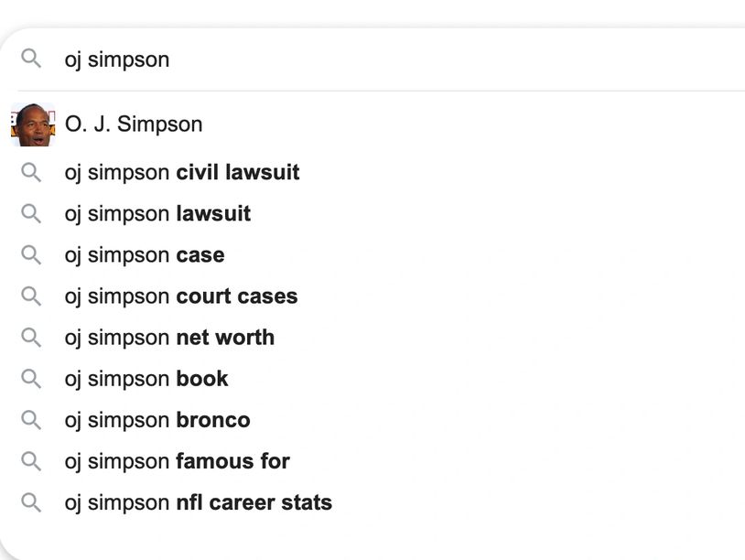Image resolution: width=745 pixels, height=560 pixels.
Task: Click magnifier icon next to 'oj simpson lawsuit'
Action: pos(31,214)
